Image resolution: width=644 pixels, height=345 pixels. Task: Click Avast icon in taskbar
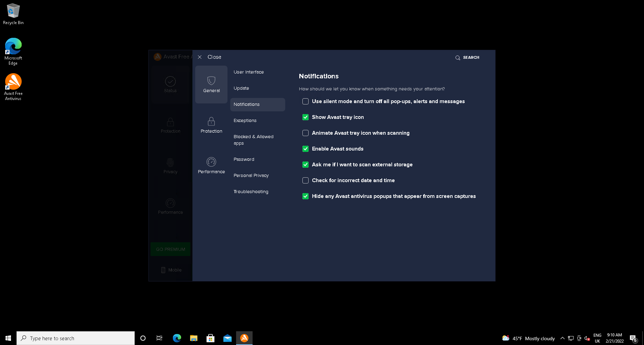coord(244,338)
